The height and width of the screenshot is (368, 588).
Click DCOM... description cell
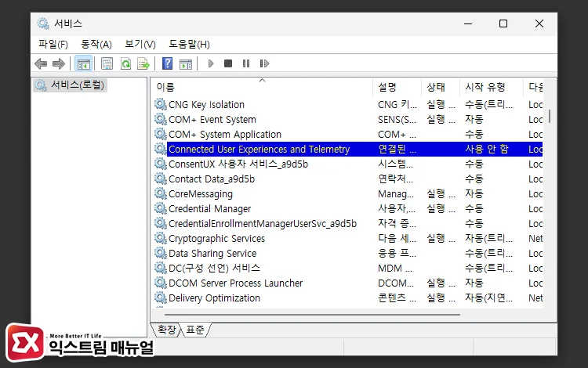396,283
